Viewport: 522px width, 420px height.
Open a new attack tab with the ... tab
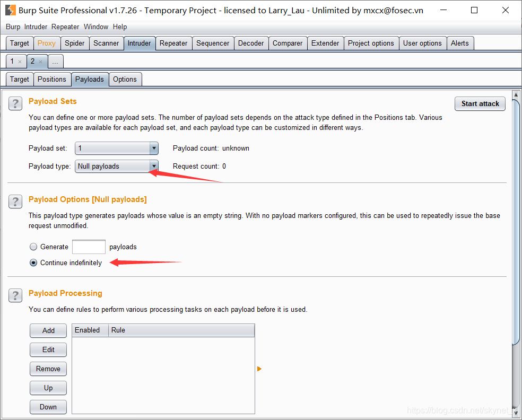click(x=55, y=62)
